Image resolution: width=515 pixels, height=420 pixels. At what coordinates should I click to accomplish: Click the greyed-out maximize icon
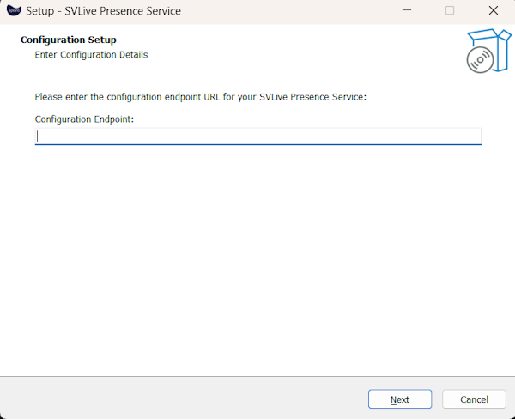tap(450, 11)
